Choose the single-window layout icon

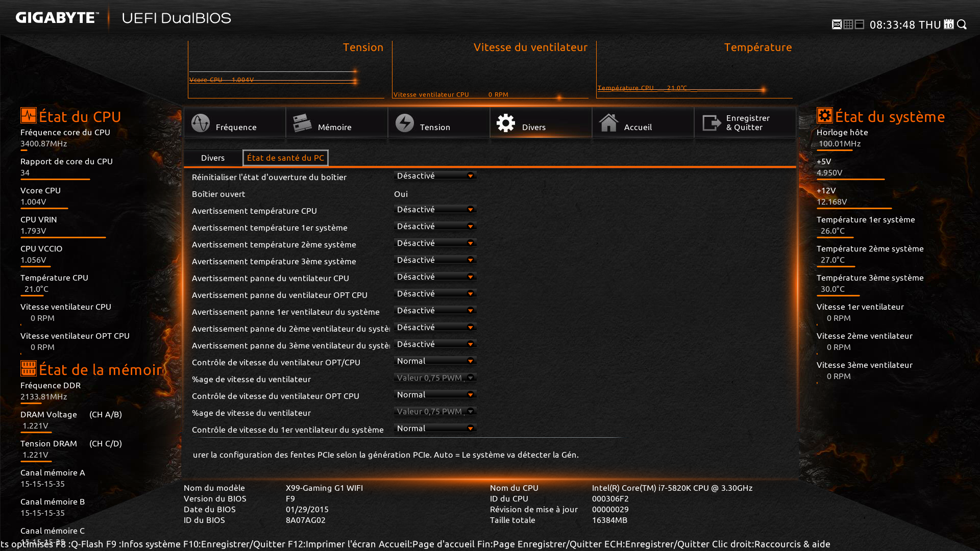tap(860, 24)
